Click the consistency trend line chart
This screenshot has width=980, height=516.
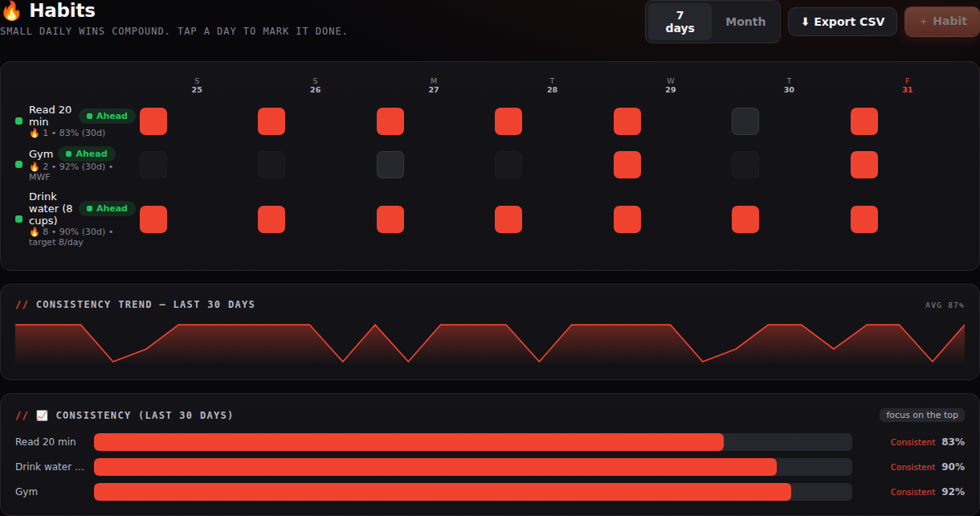click(x=490, y=344)
